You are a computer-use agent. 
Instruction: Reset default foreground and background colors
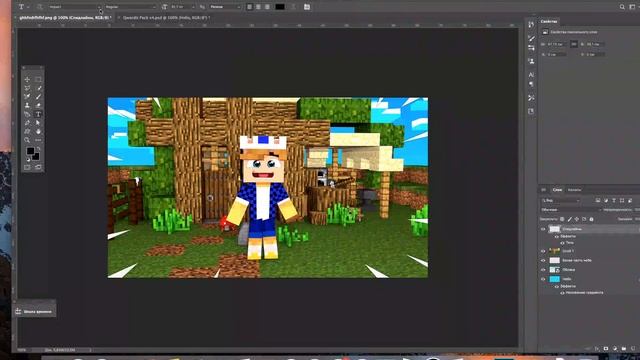[28, 160]
